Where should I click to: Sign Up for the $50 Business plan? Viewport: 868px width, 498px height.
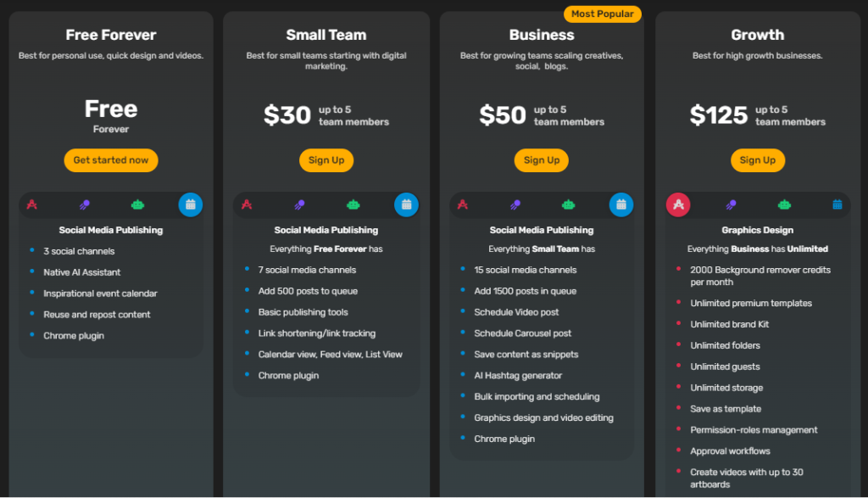pos(542,160)
